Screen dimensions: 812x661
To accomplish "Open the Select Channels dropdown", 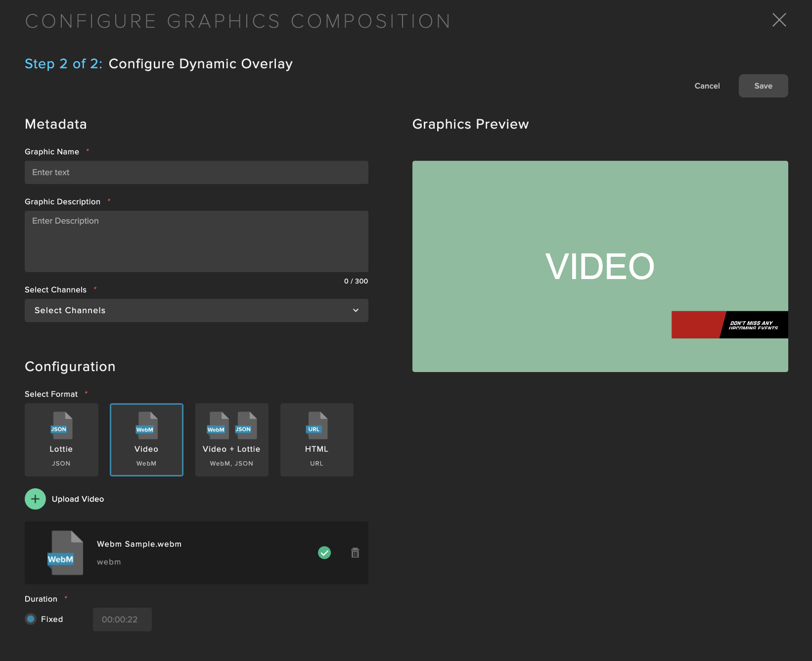I will (x=196, y=310).
